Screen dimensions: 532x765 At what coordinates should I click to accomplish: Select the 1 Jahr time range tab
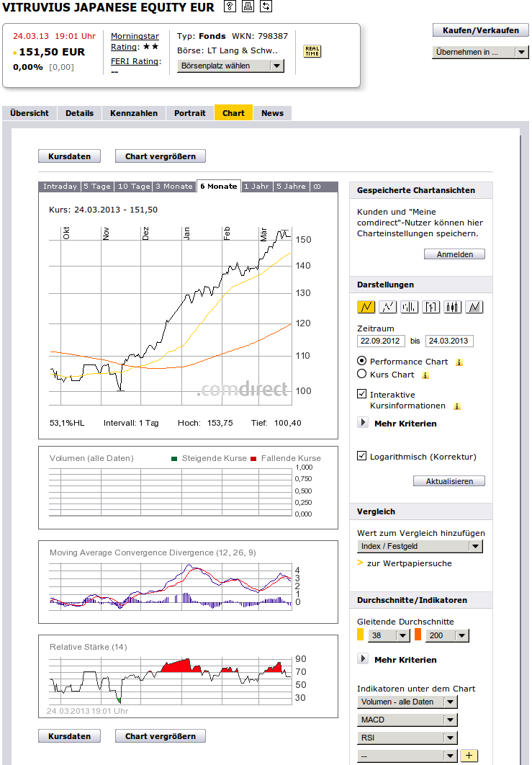[x=256, y=187]
